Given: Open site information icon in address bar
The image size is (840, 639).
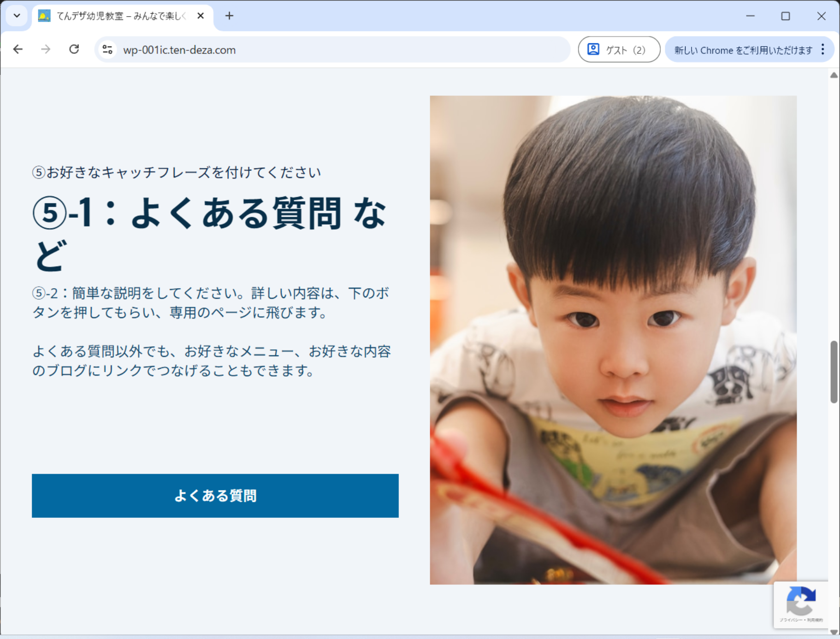Looking at the screenshot, I should (107, 49).
